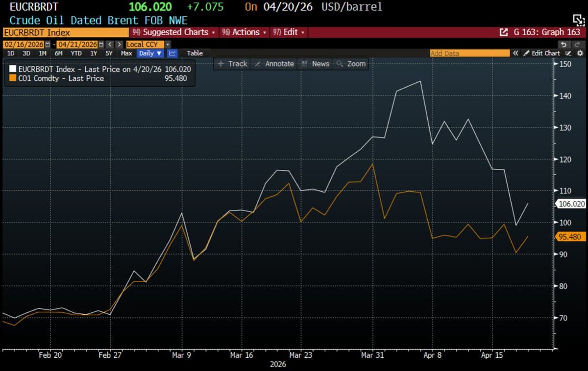Select the Track crosshair tool
Viewport: 588px width, 371px height.
point(231,64)
